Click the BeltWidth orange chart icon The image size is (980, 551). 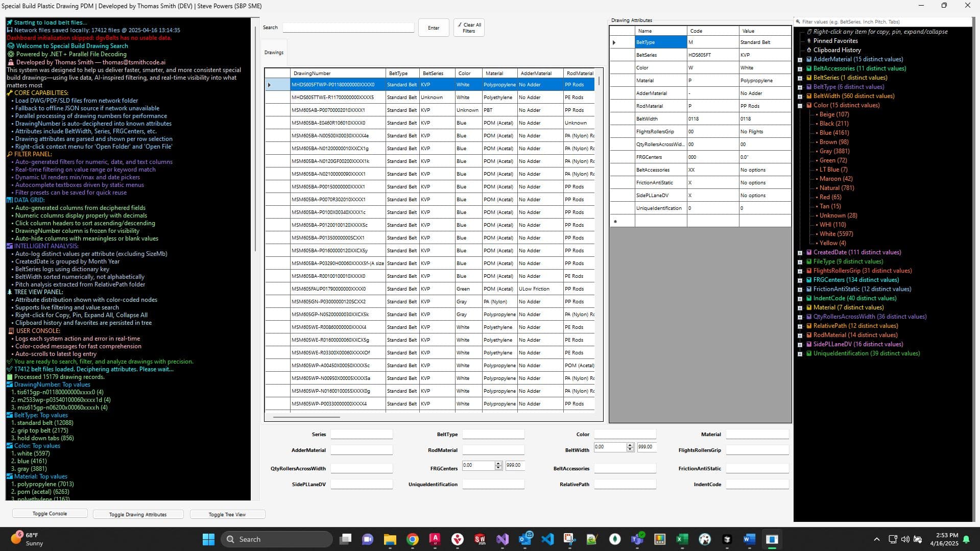coord(808,95)
